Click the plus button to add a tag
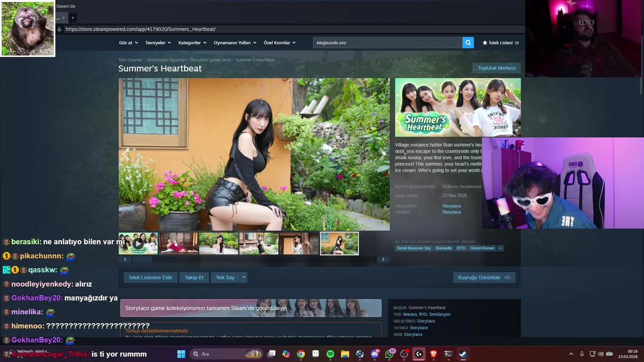The image size is (644, 362). pyautogui.click(x=500, y=248)
